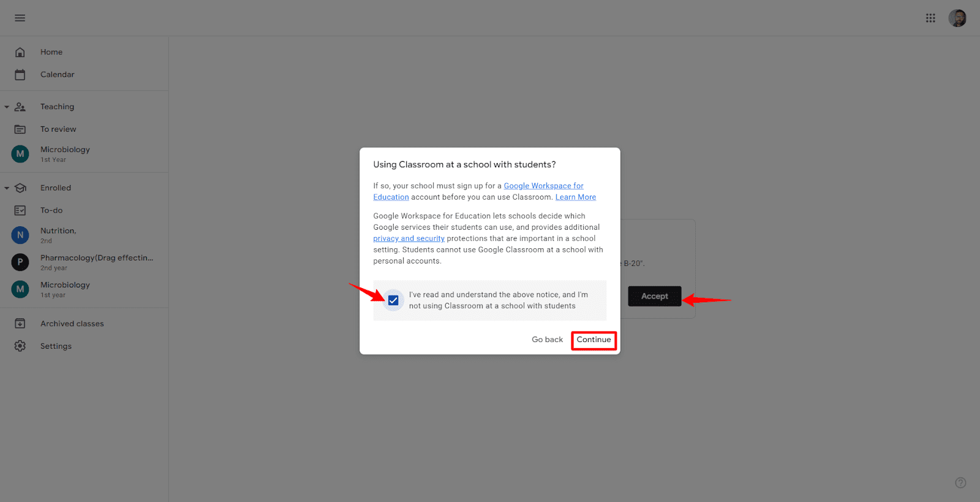Open the help question mark icon
980x502 pixels.
[960, 483]
